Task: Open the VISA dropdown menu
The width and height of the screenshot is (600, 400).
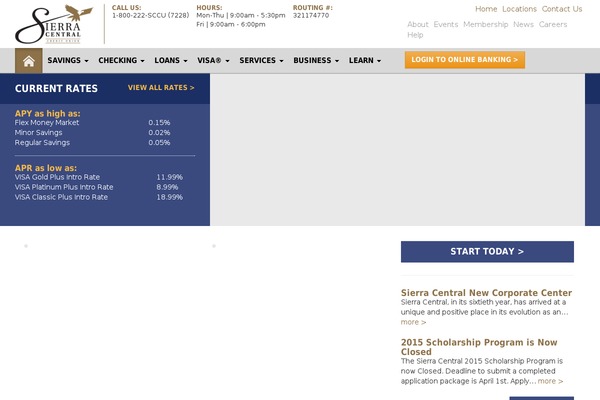Action: (x=213, y=60)
